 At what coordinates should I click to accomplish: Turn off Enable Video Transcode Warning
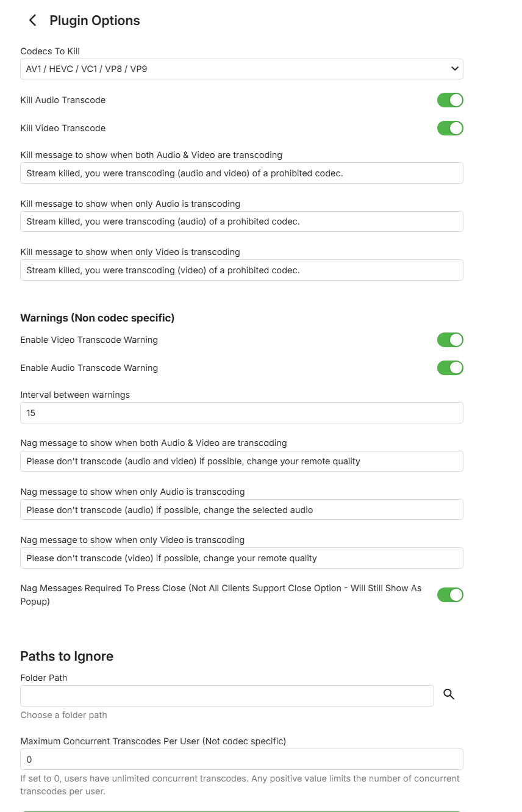(x=449, y=340)
